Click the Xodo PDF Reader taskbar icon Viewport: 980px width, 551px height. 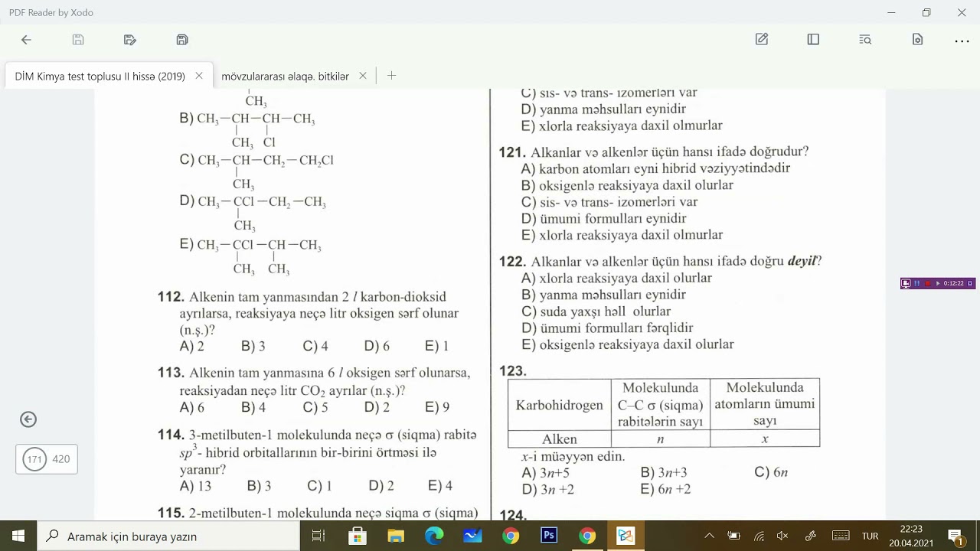coord(626,536)
